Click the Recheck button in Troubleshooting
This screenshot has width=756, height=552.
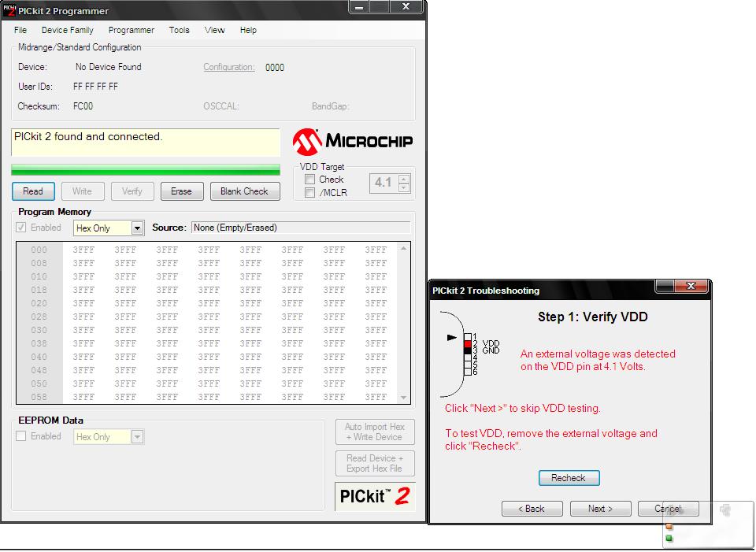coord(569,478)
